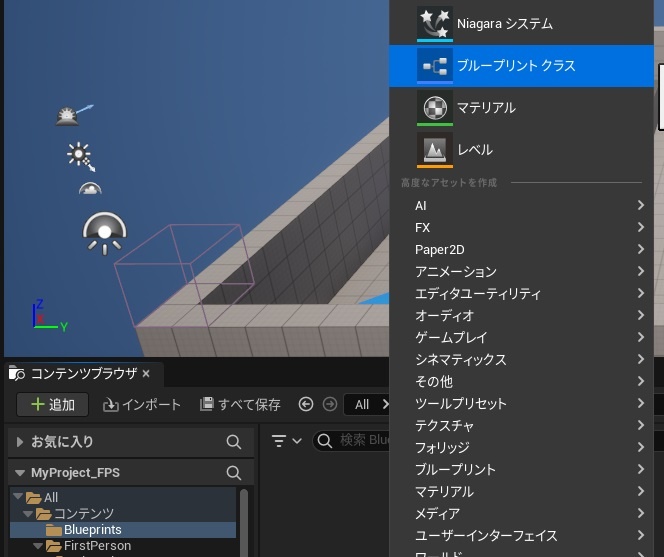This screenshot has height=557, width=664.
Task: Click the マテリアル checker sphere icon
Action: pos(434,108)
